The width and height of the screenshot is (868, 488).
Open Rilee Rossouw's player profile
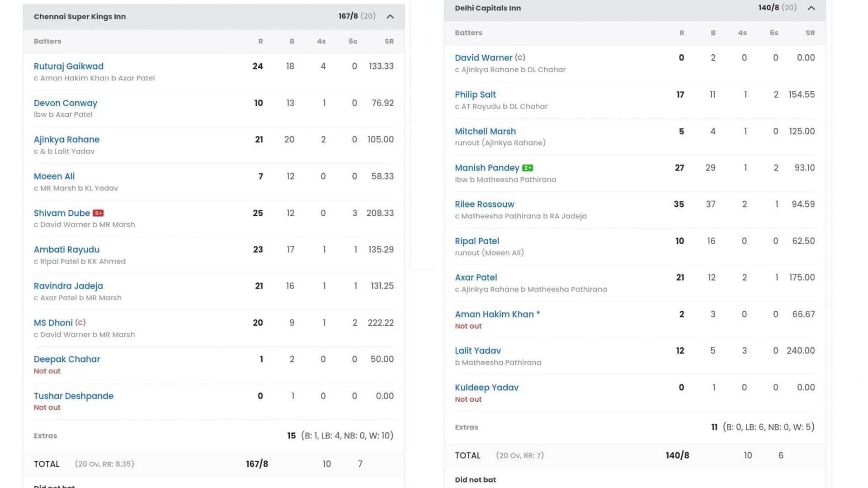coord(484,204)
